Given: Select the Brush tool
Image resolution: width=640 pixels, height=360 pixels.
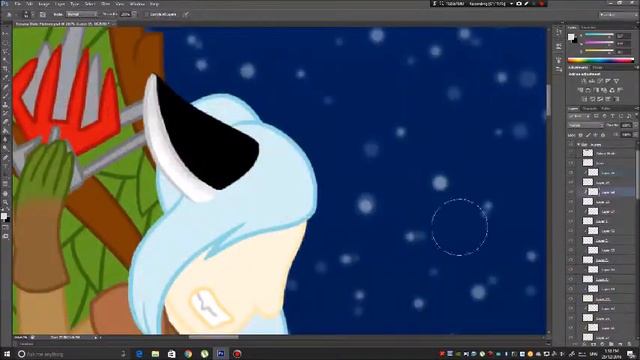Looking at the screenshot, I should coord(5,96).
